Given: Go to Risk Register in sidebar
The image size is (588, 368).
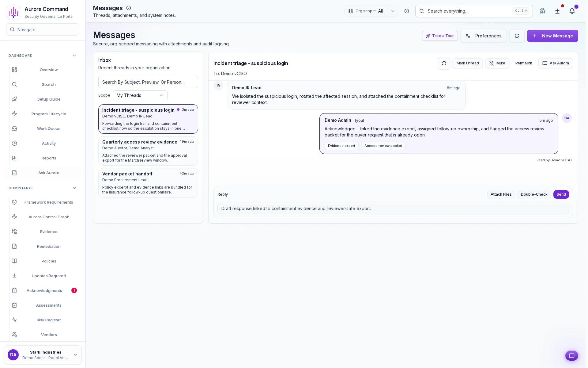Looking at the screenshot, I should pyautogui.click(x=49, y=320).
